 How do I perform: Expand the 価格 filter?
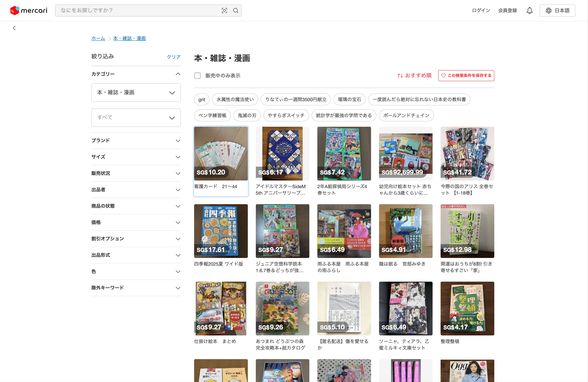point(136,222)
